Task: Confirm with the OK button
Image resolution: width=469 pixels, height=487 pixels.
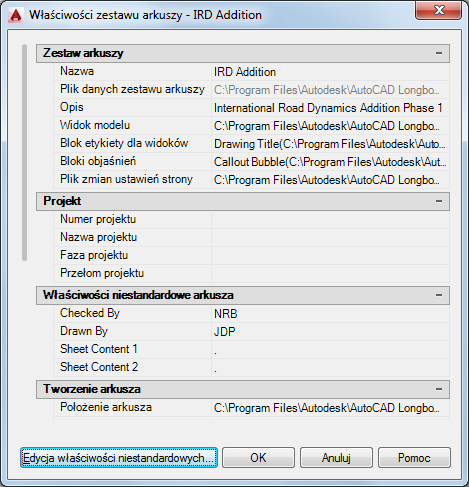Action: (x=258, y=458)
